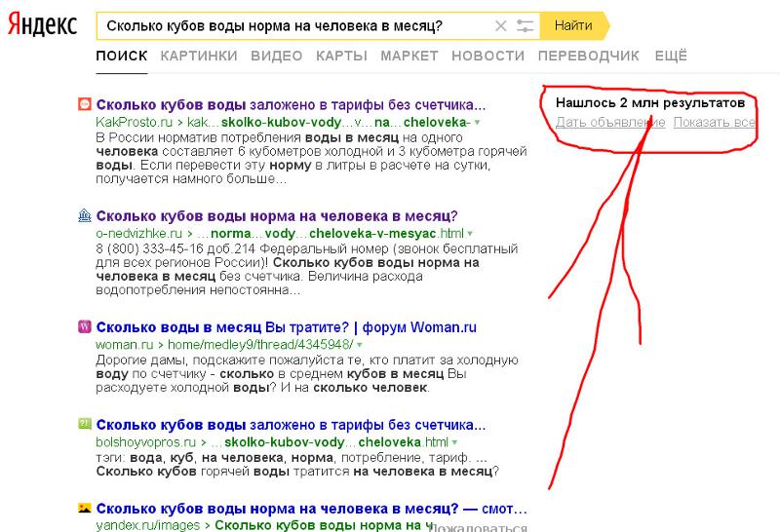Go to the НОВОСТИ tab
Viewport: 780px width, 532px height.
tap(488, 56)
